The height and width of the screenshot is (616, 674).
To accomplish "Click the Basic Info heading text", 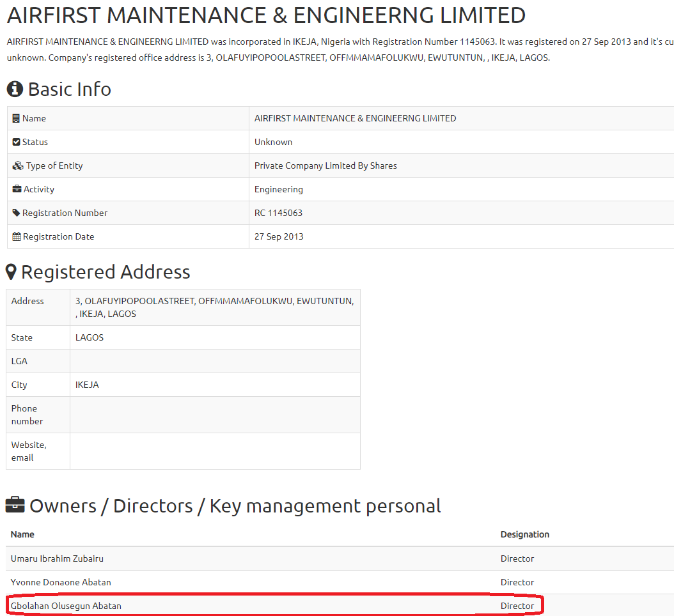I will pyautogui.click(x=70, y=89).
